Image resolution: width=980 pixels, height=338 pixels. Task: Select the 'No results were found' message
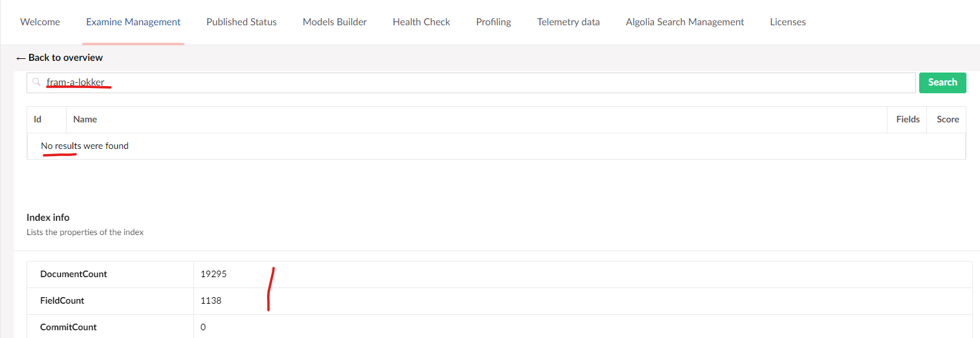click(85, 146)
